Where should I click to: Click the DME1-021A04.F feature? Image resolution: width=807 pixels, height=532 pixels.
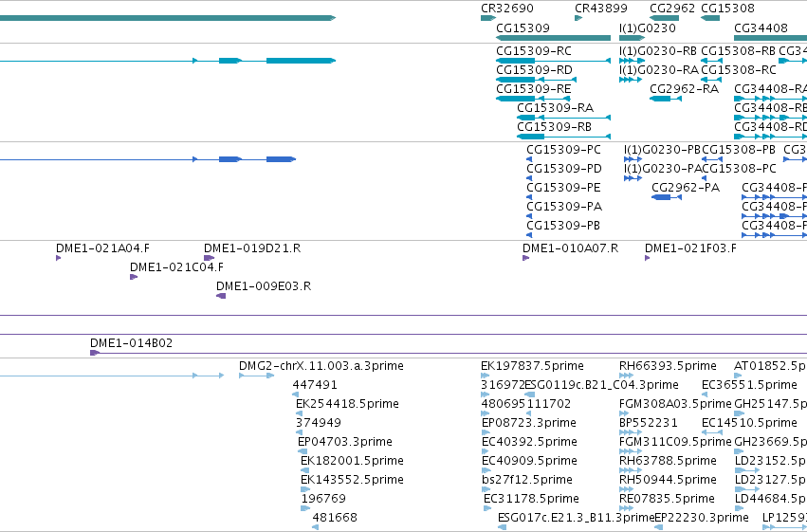click(x=58, y=258)
